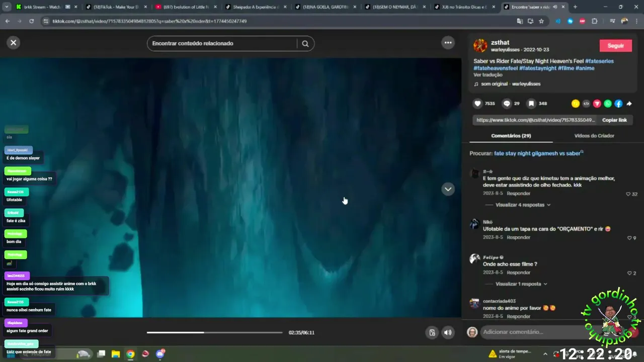
Task: Like the kimetsu animation comment
Action: click(x=628, y=194)
